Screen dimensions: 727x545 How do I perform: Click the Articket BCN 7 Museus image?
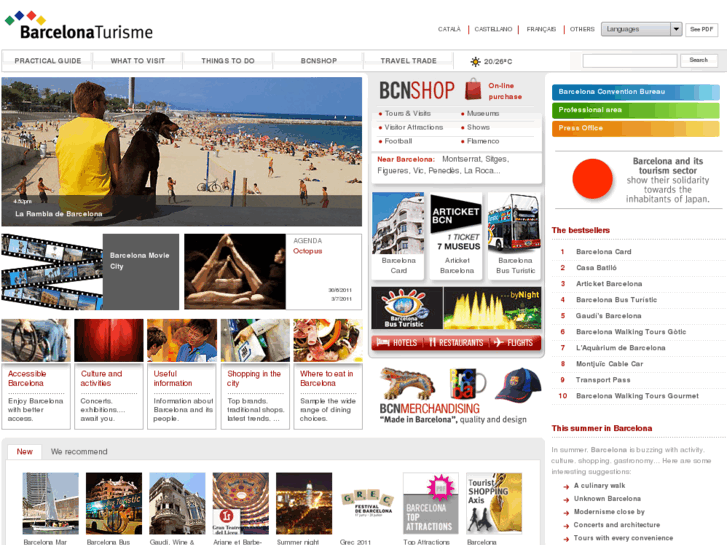[456, 223]
